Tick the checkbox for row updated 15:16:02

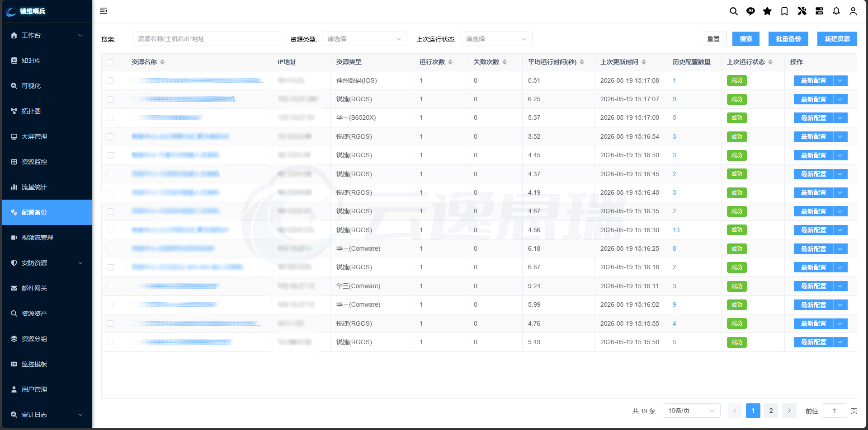tap(111, 305)
